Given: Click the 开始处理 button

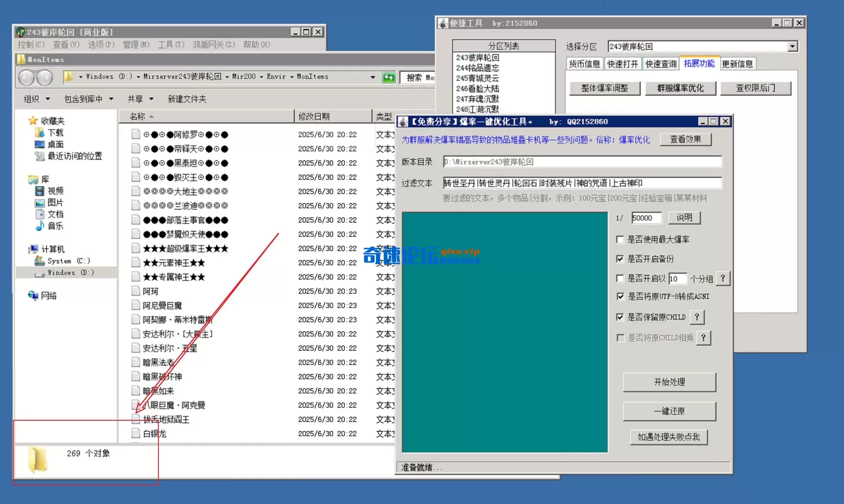Looking at the screenshot, I should tap(670, 382).
